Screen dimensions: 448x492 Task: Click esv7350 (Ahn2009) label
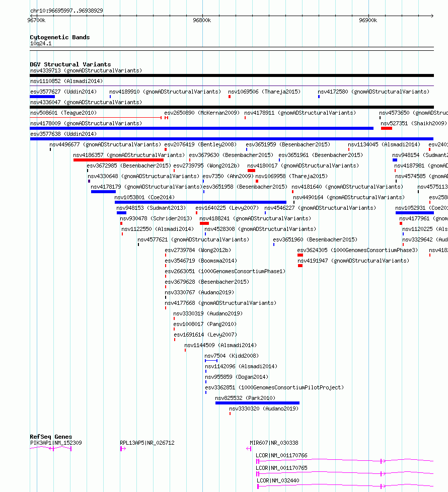[x=228, y=177]
